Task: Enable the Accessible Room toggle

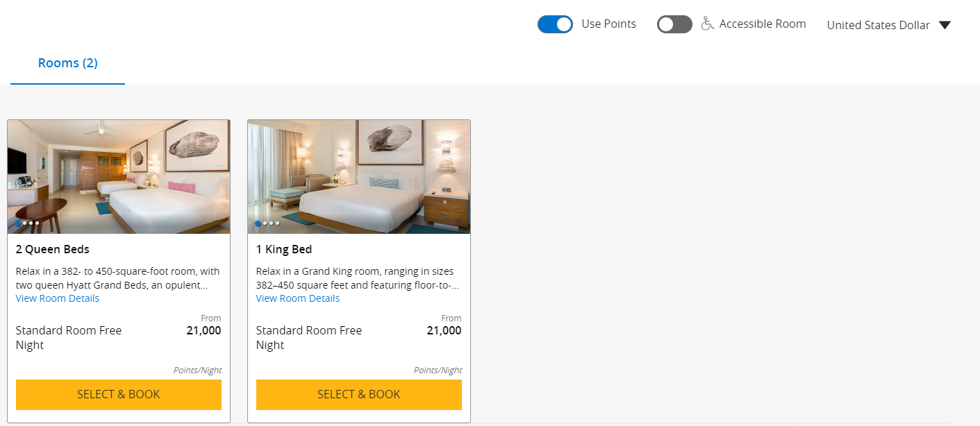Action: (674, 24)
